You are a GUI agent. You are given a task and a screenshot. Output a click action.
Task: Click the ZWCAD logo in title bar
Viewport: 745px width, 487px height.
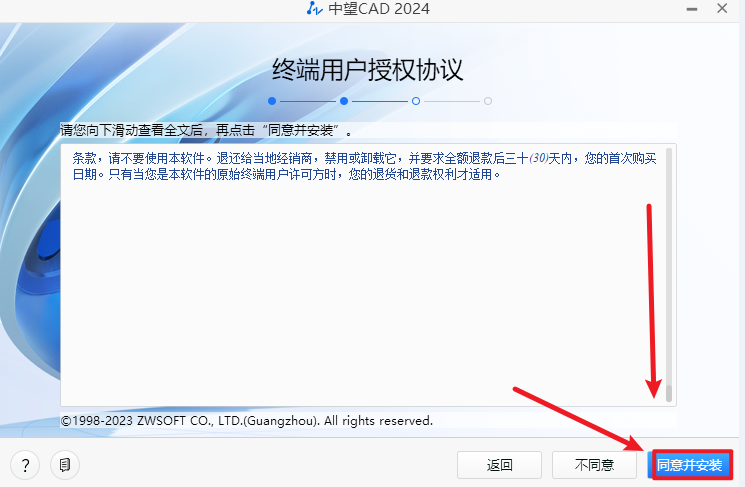click(x=315, y=10)
